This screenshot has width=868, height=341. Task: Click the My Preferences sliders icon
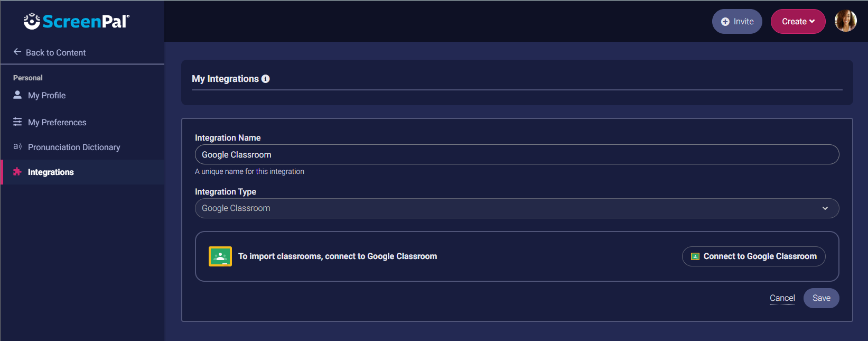pyautogui.click(x=17, y=122)
